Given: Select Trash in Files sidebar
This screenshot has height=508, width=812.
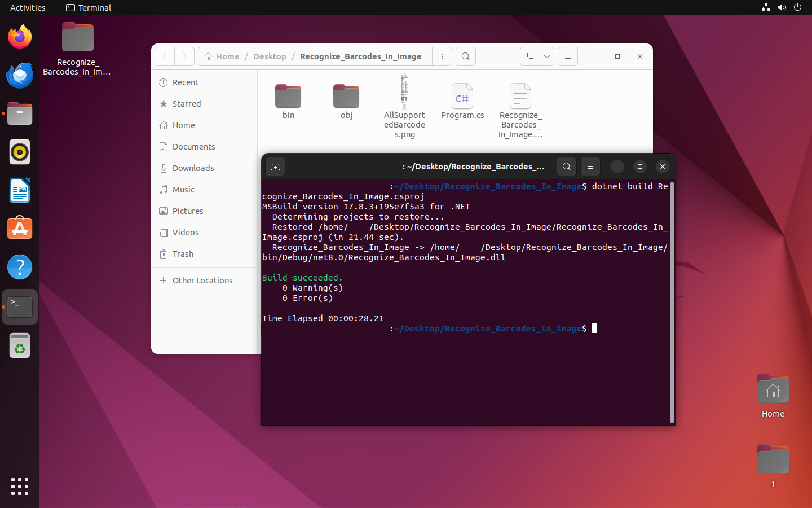Looking at the screenshot, I should pos(183,254).
